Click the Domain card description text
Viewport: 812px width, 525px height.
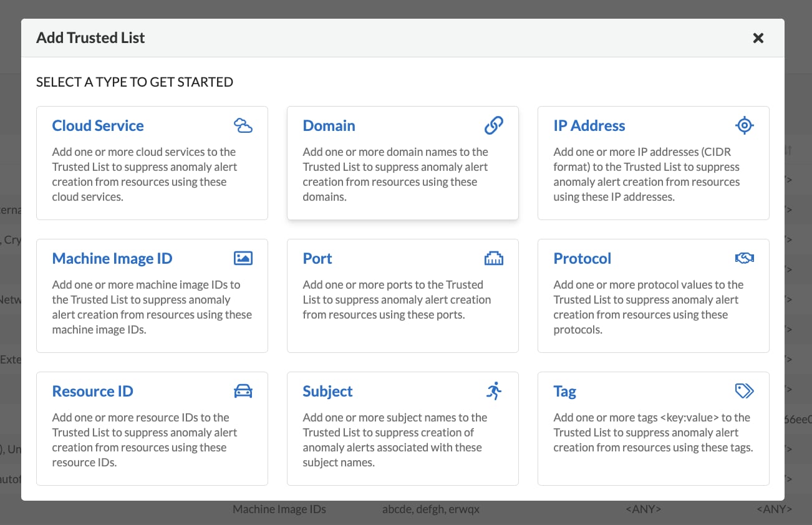tap(395, 174)
